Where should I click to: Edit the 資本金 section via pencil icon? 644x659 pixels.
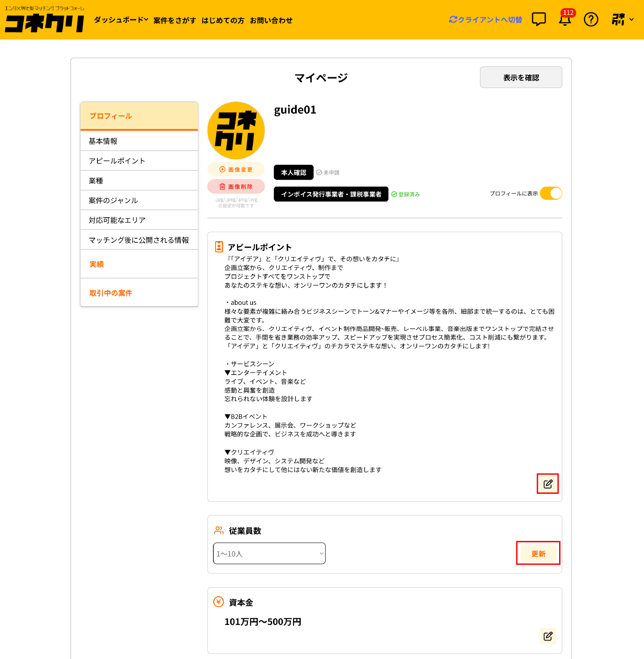click(x=547, y=636)
